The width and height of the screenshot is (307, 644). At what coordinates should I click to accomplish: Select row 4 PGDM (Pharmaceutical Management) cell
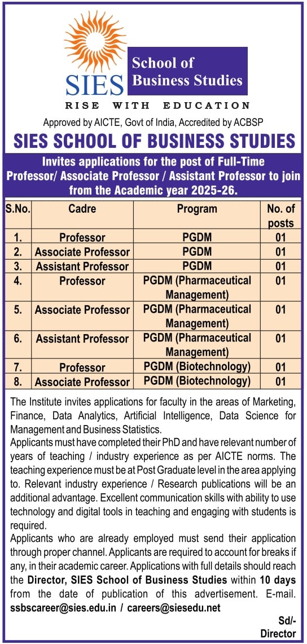[x=198, y=287]
